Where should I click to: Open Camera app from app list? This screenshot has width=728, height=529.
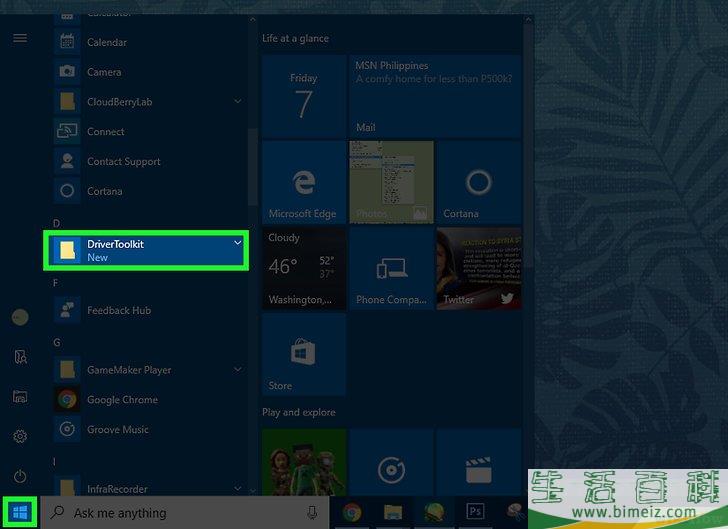pos(103,72)
